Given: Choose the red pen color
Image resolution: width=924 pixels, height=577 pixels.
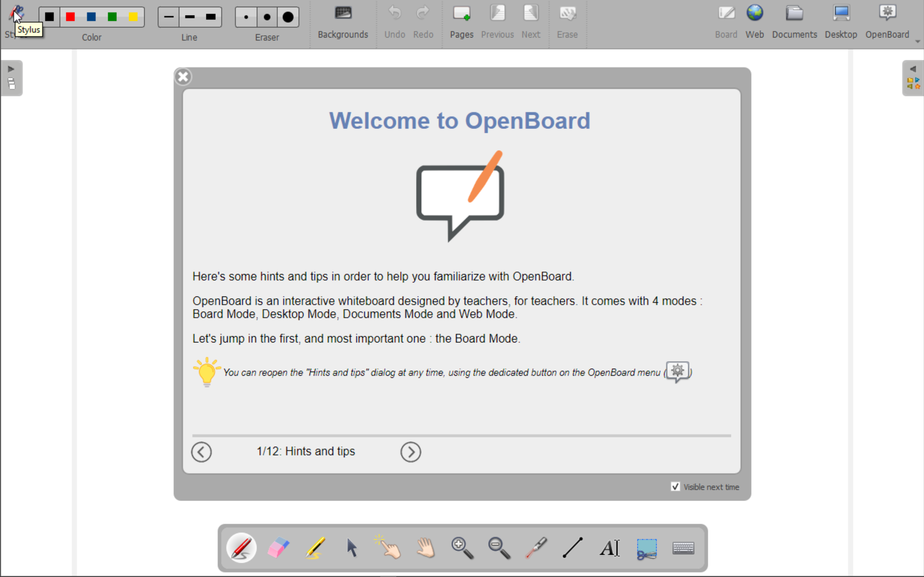Looking at the screenshot, I should tap(70, 17).
